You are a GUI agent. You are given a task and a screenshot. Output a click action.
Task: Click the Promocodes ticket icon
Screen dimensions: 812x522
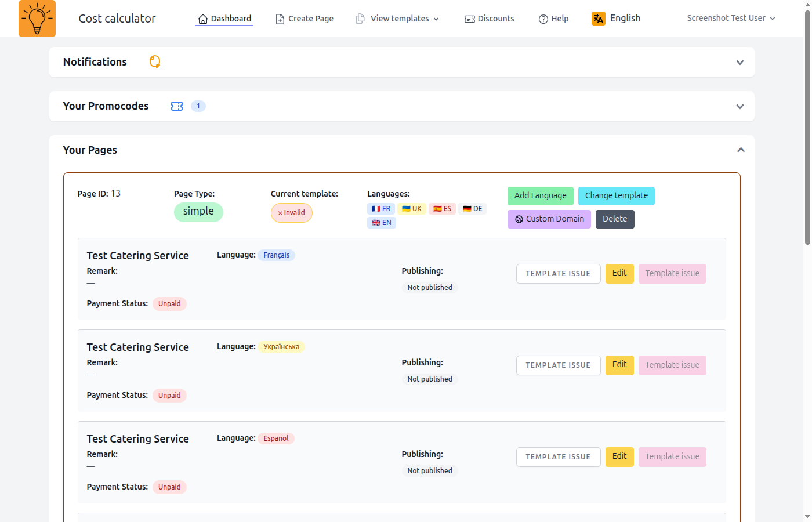pyautogui.click(x=177, y=106)
